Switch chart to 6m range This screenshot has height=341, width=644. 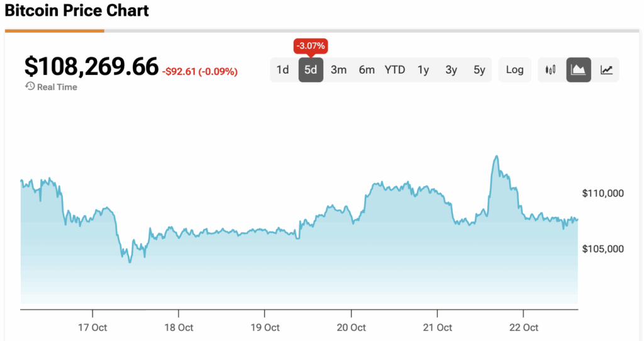tap(367, 70)
